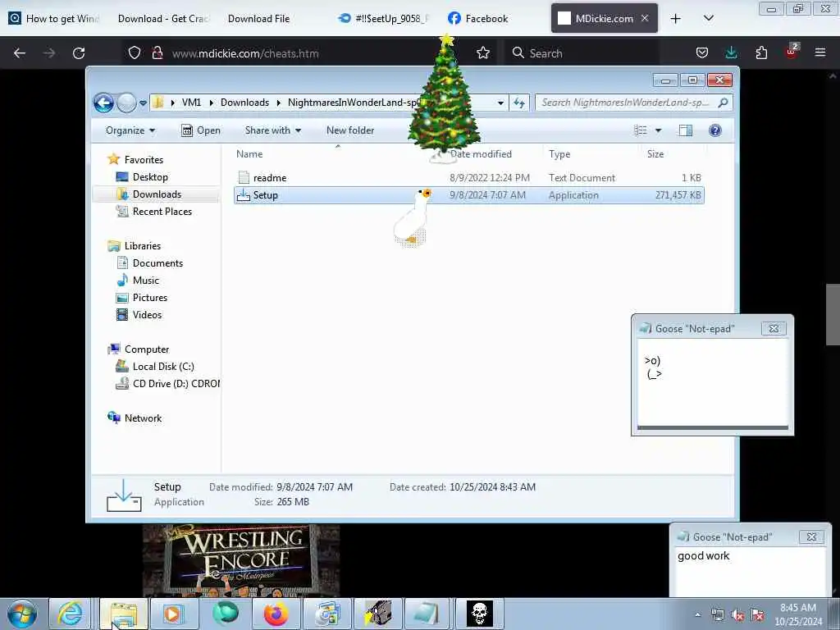Open the Windows Start menu
Screen dimensions: 840x630
(x=22, y=614)
